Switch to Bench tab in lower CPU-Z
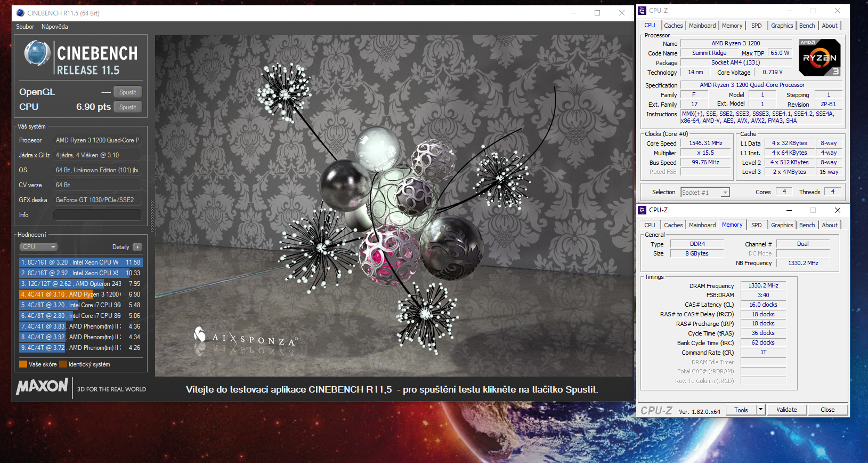The image size is (868, 463). pos(807,225)
